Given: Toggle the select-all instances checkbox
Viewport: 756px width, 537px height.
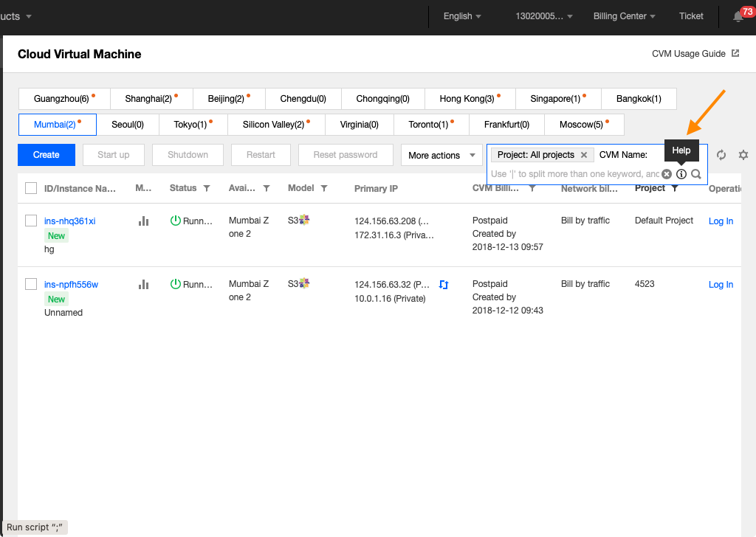Looking at the screenshot, I should click(x=31, y=188).
